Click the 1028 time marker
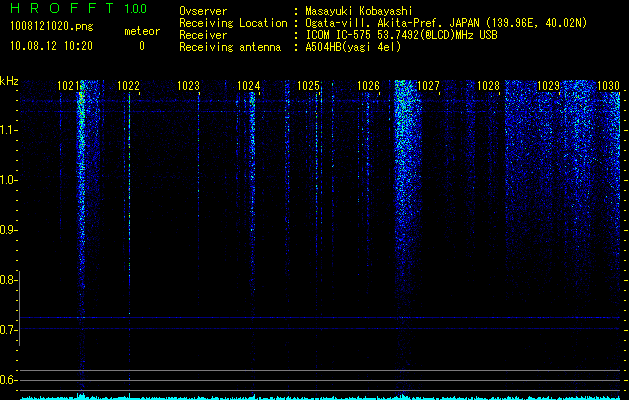 (488, 86)
